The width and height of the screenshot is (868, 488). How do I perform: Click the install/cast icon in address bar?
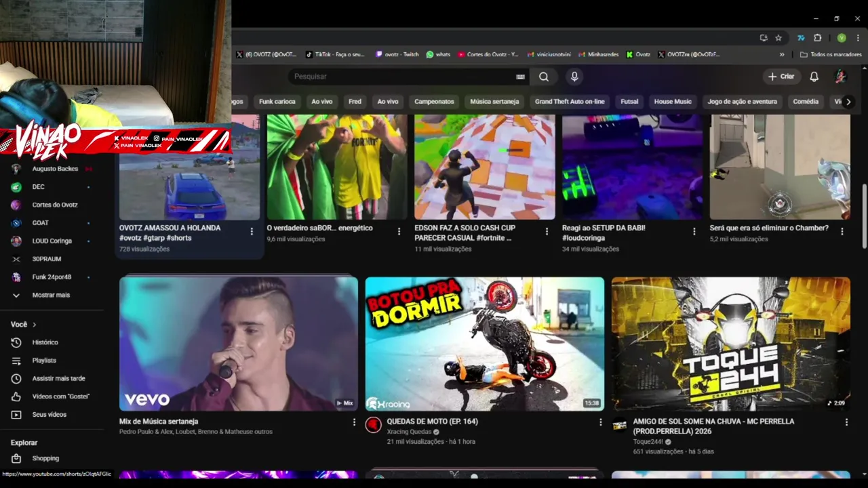[x=763, y=38]
